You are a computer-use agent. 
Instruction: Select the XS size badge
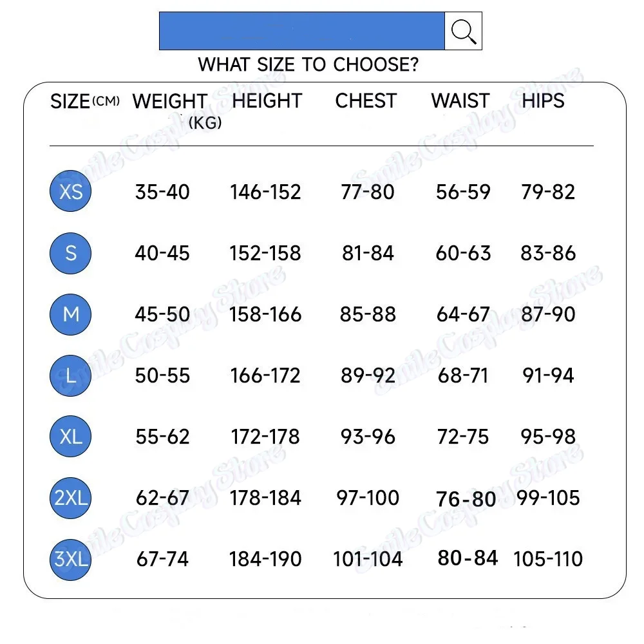pyautogui.click(x=71, y=191)
